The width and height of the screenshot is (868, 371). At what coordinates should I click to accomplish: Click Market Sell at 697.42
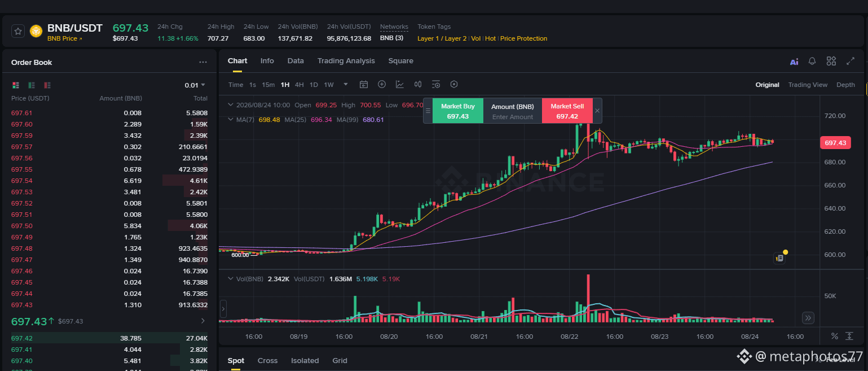pyautogui.click(x=567, y=111)
